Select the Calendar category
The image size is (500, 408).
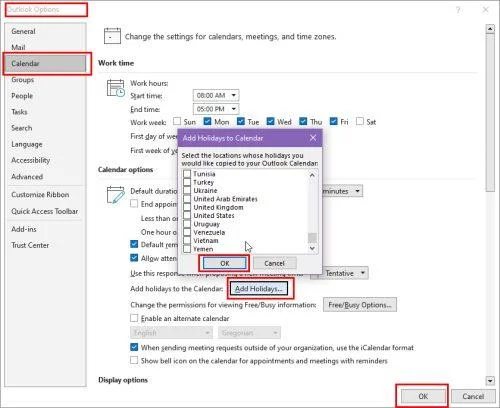point(45,63)
